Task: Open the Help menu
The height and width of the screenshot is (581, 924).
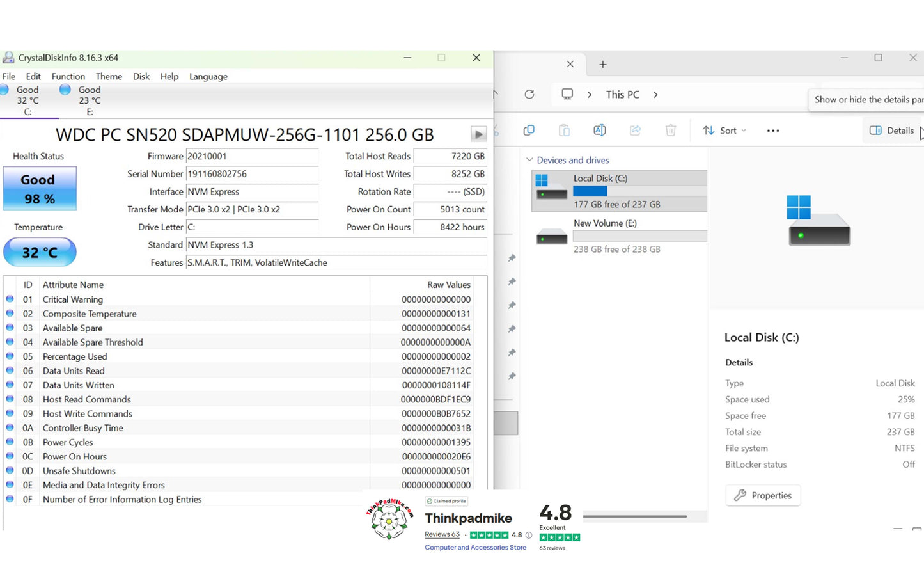Action: [169, 76]
